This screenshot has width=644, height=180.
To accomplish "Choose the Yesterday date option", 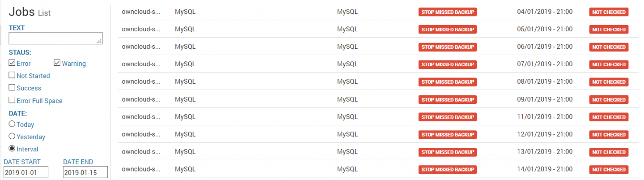I will [12, 137].
